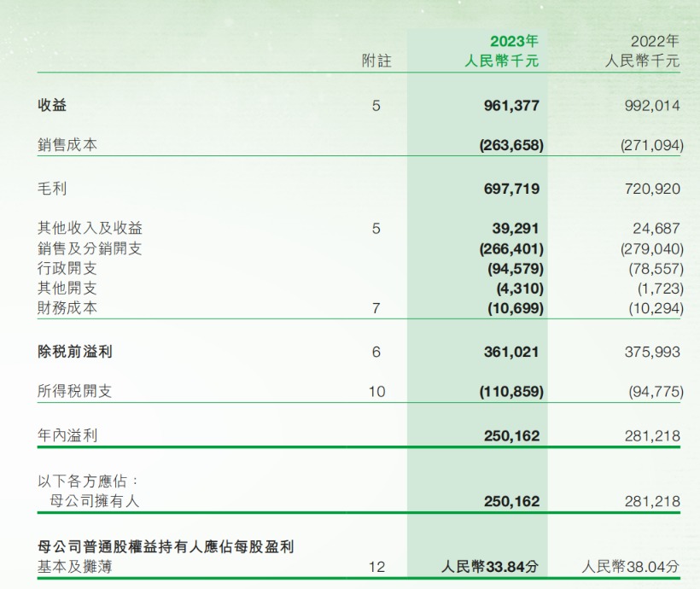Image resolution: width=700 pixels, height=589 pixels.
Task: Select the 除税前溢利 row label
Action: (74, 352)
